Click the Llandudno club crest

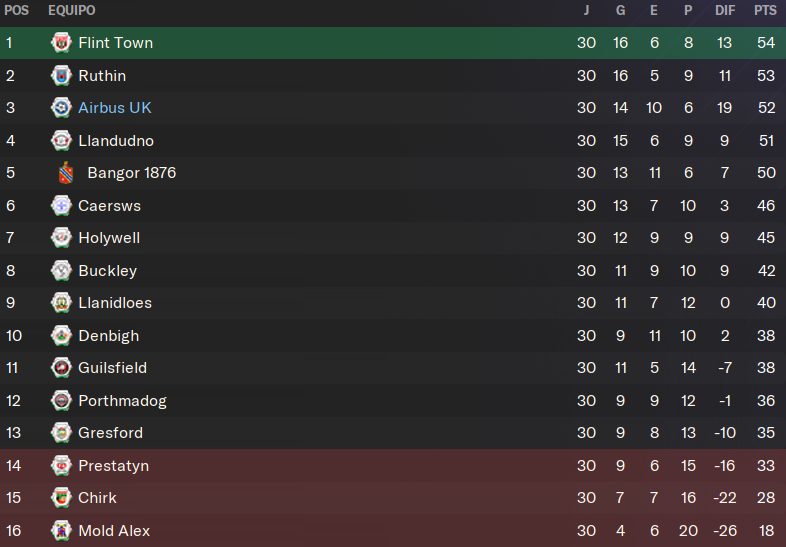[61, 140]
